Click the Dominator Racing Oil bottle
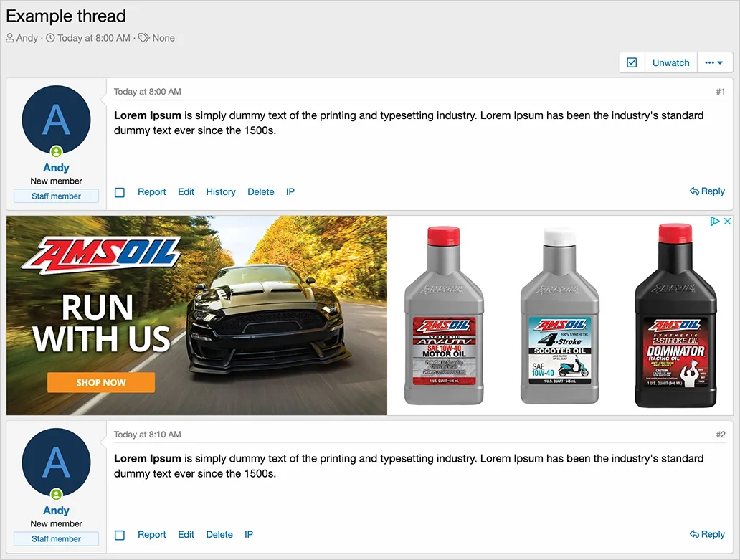Image resolution: width=740 pixels, height=560 pixels. [x=675, y=315]
